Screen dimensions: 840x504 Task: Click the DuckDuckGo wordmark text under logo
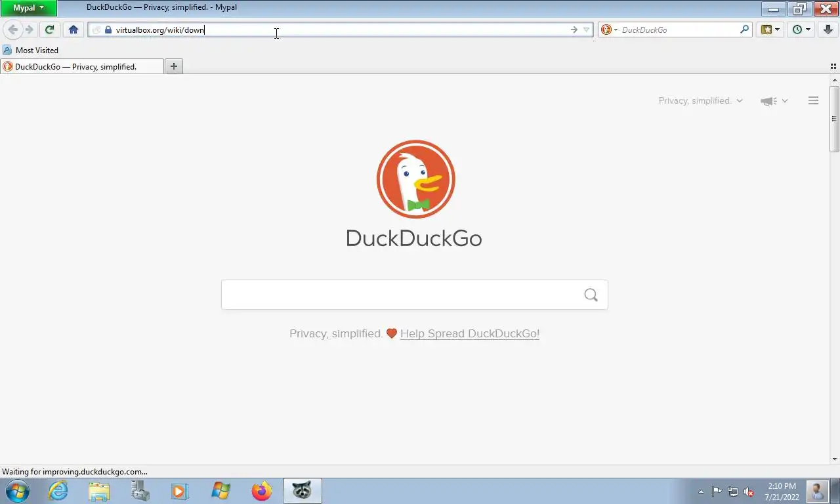click(414, 238)
